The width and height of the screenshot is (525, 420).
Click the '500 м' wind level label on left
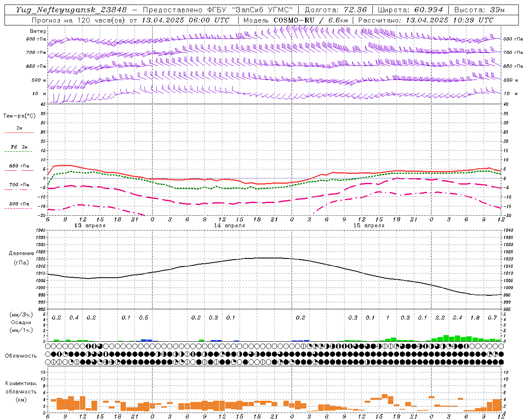[39, 80]
